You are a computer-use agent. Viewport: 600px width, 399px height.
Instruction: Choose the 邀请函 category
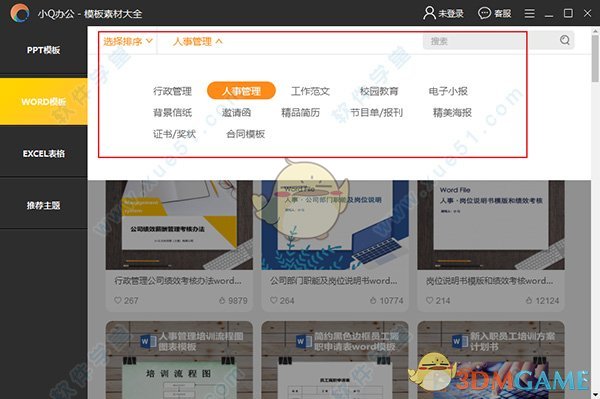(236, 112)
